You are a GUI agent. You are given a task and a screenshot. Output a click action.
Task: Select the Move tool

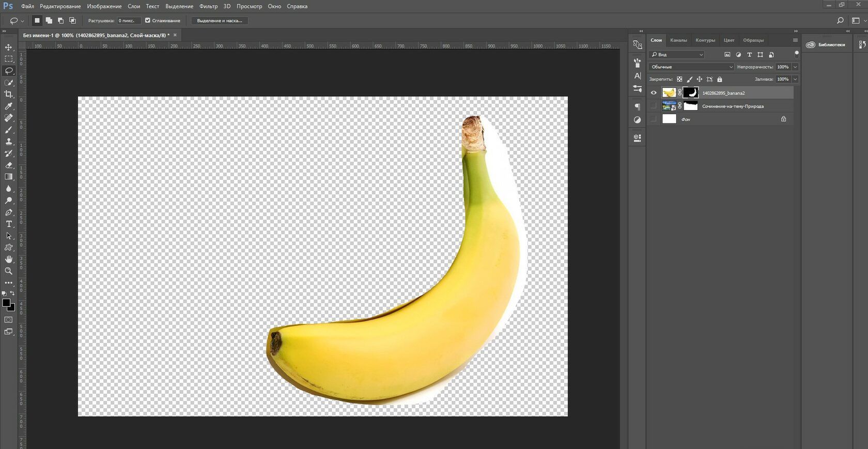pos(9,47)
